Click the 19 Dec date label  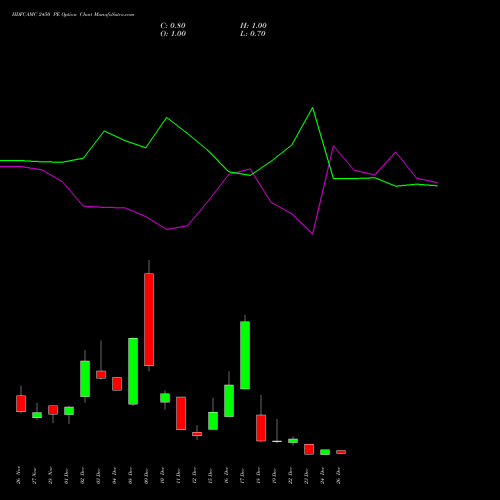[274, 475]
